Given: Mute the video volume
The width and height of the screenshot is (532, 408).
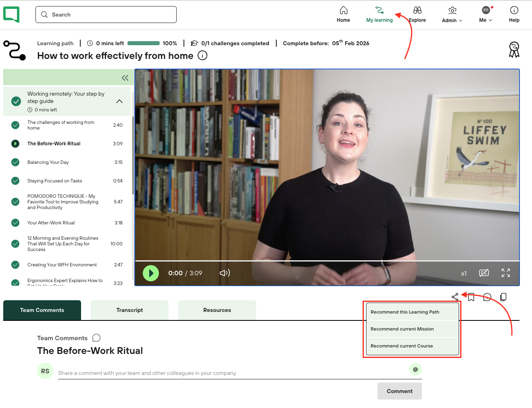Looking at the screenshot, I should [225, 273].
